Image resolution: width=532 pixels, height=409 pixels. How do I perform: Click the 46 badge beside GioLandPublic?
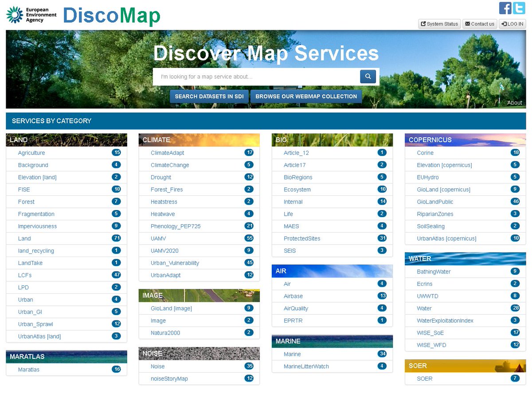515,202
